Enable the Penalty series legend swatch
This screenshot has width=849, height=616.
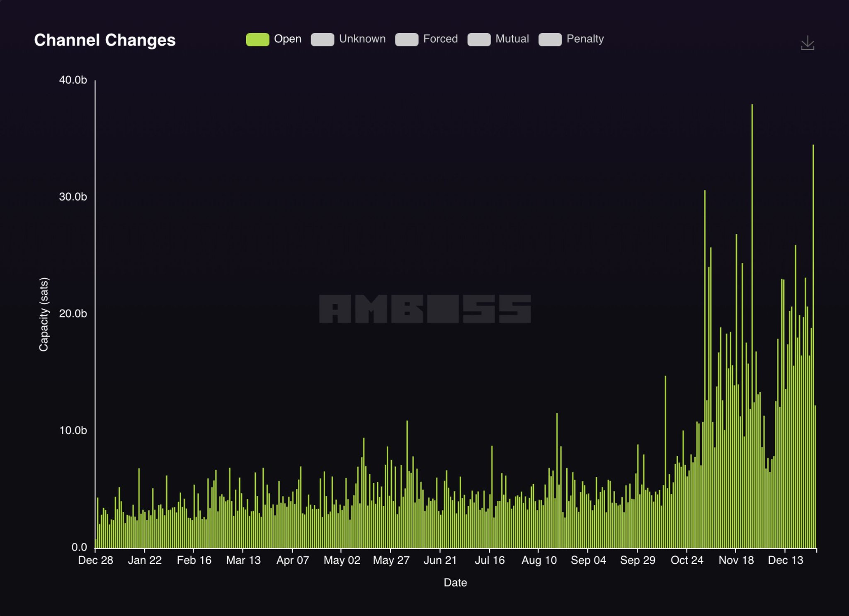click(x=550, y=39)
